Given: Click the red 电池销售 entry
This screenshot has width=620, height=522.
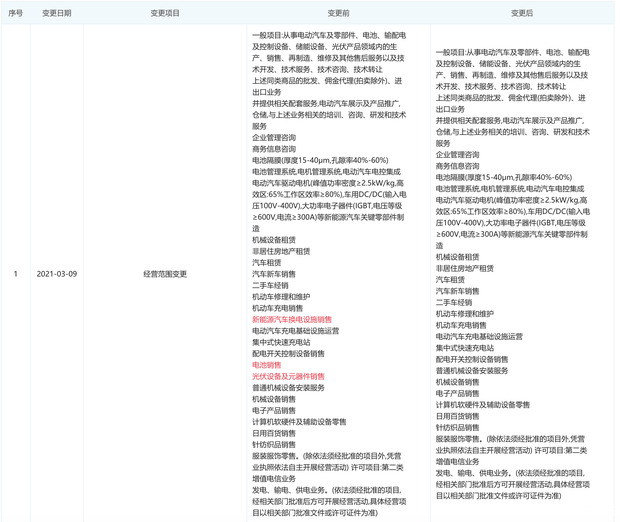Looking at the screenshot, I should [267, 365].
